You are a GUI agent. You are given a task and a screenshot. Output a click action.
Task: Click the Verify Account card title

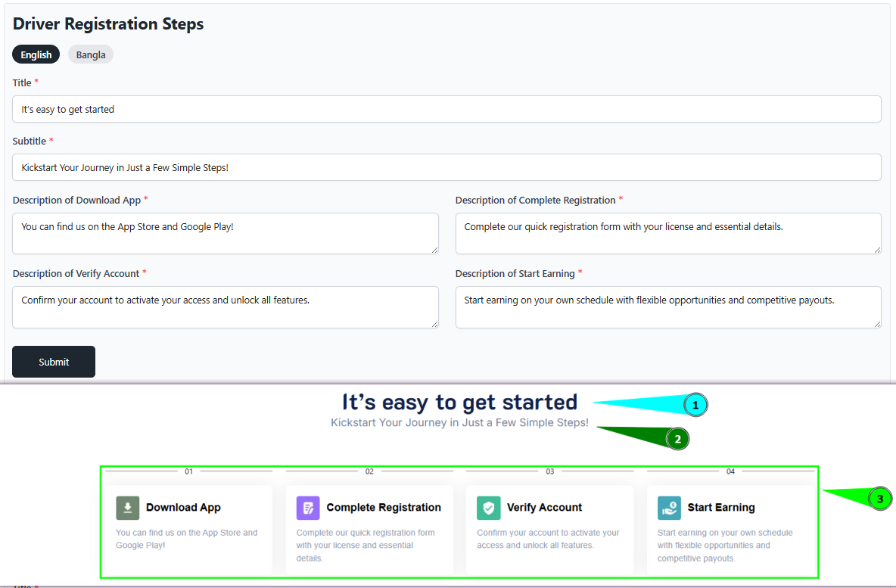coord(545,508)
